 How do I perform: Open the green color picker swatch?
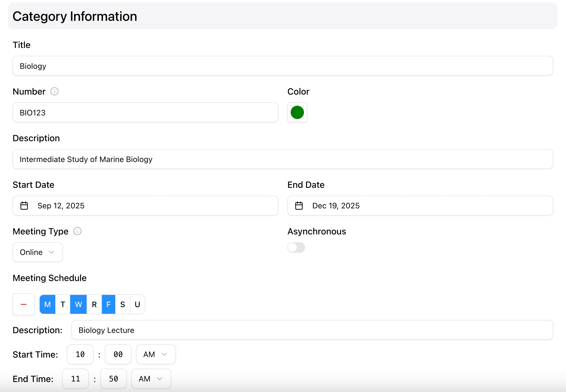click(x=297, y=112)
